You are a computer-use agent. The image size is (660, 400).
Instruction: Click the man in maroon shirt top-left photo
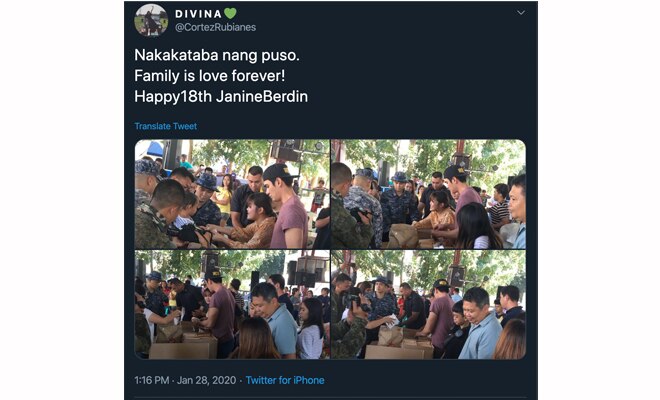(x=285, y=206)
